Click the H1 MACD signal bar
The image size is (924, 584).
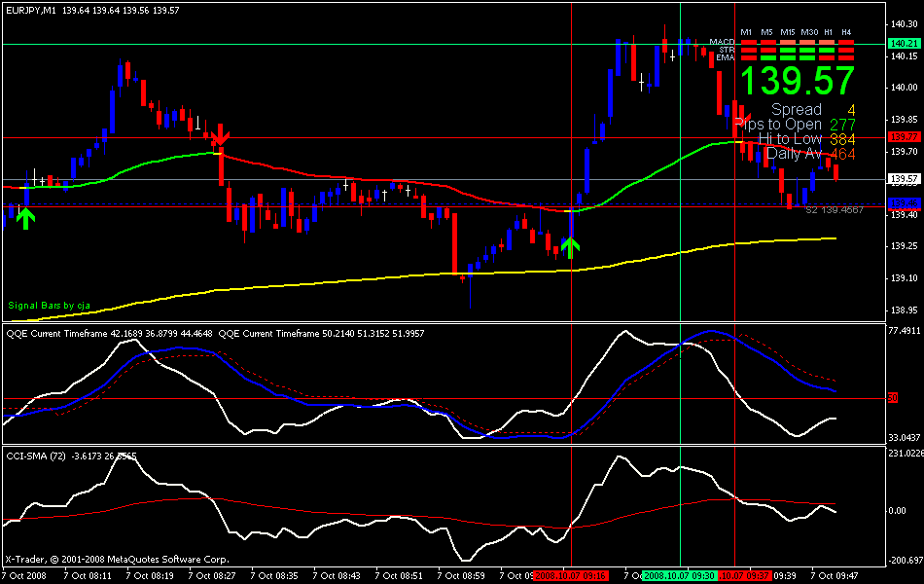point(827,42)
